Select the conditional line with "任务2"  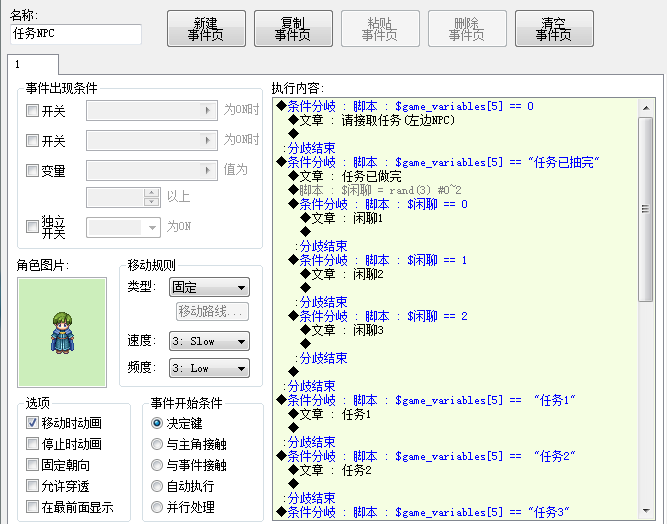[426, 456]
